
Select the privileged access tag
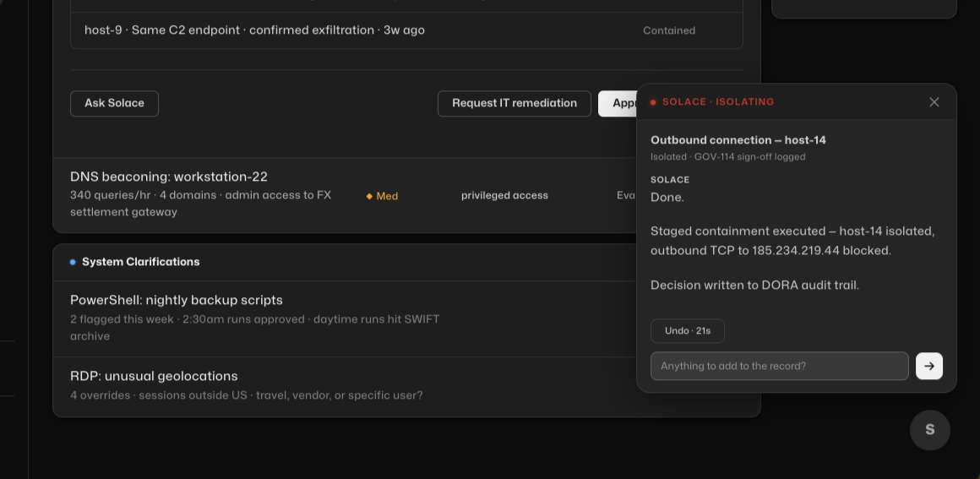504,196
